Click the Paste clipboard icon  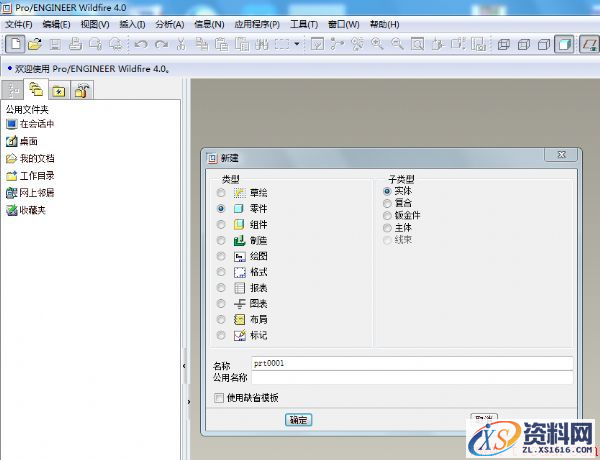pos(221,44)
